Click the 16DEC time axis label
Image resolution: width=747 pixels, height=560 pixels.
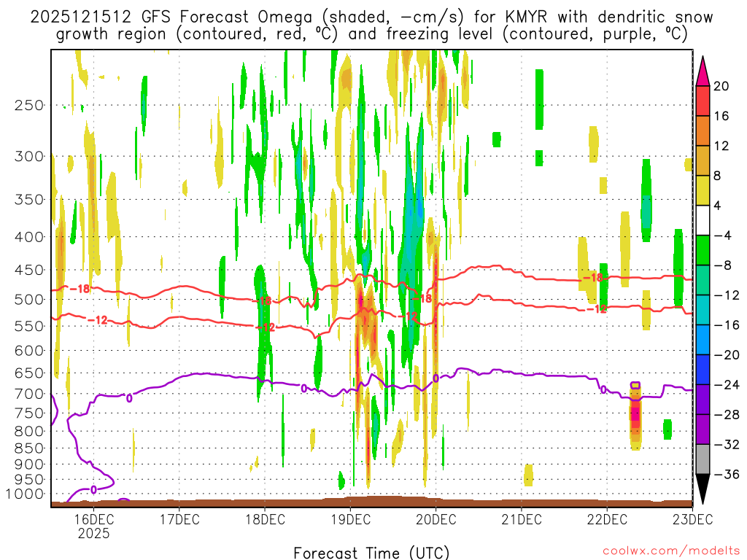tap(93, 519)
